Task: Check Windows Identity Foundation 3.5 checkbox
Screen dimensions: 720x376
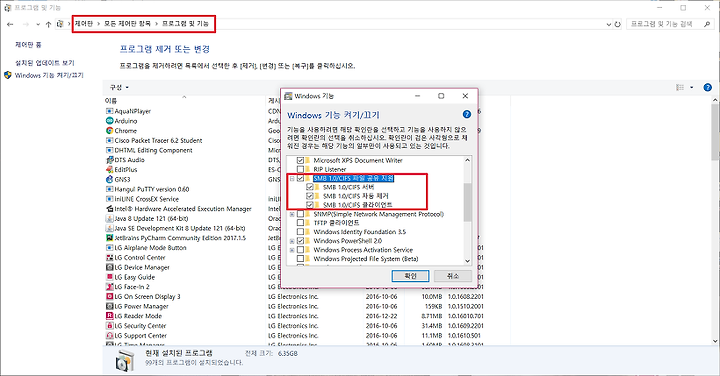Action: click(300, 232)
